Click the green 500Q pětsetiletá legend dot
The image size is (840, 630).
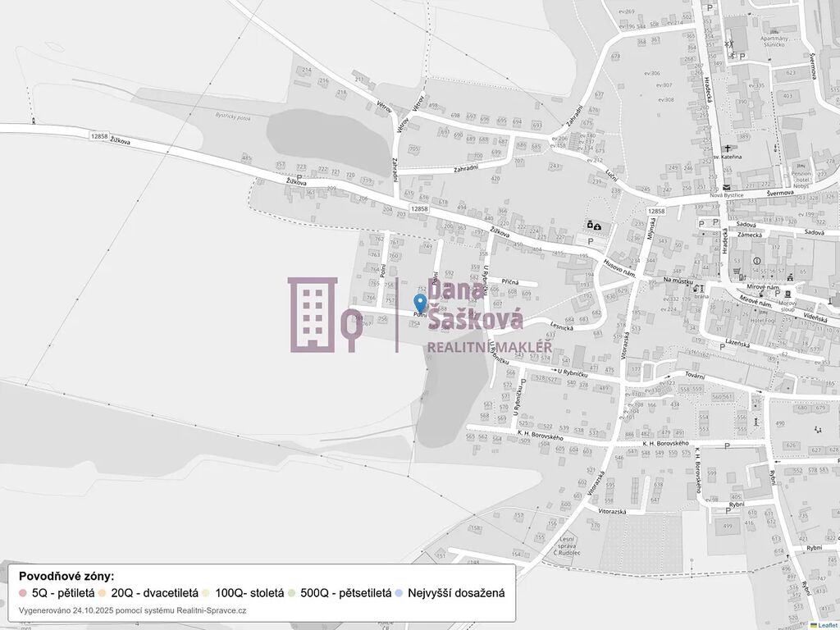[292, 592]
